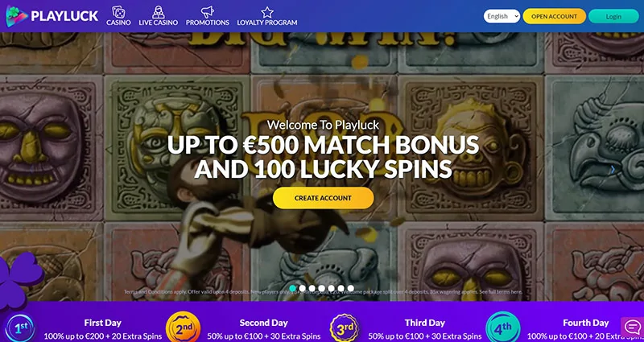Image resolution: width=644 pixels, height=342 pixels.
Task: Click the 4th day teal badge
Action: pyautogui.click(x=503, y=328)
